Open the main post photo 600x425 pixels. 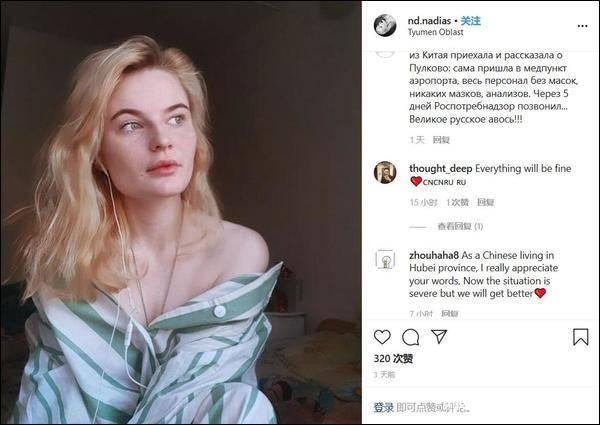[181, 212]
